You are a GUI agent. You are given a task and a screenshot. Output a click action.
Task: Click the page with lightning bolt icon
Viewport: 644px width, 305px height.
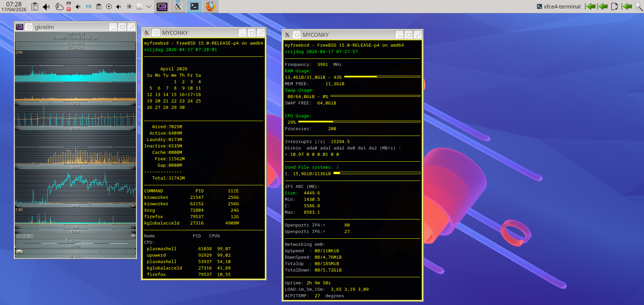pyautogui.click(x=615, y=6)
